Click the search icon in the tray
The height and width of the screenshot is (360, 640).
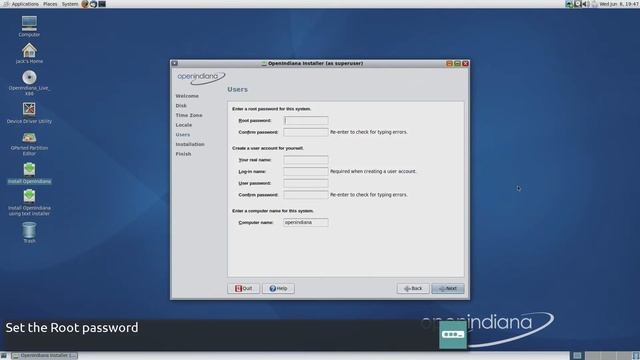[578, 4]
